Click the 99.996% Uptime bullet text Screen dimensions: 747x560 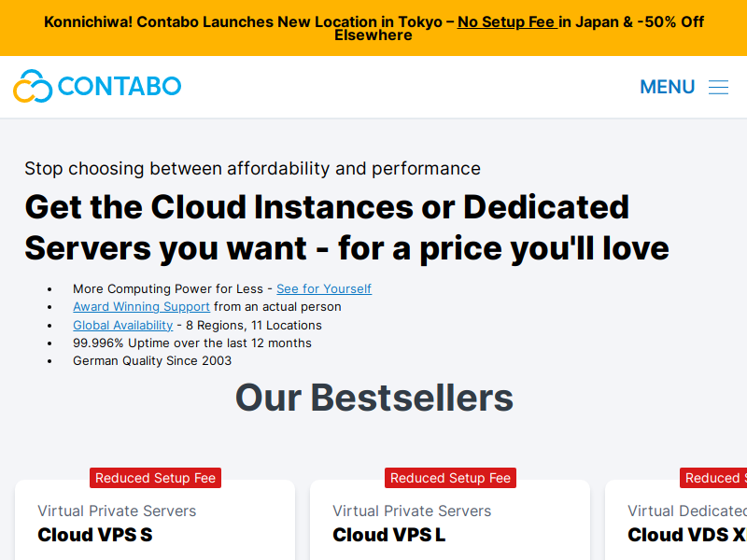pos(192,343)
